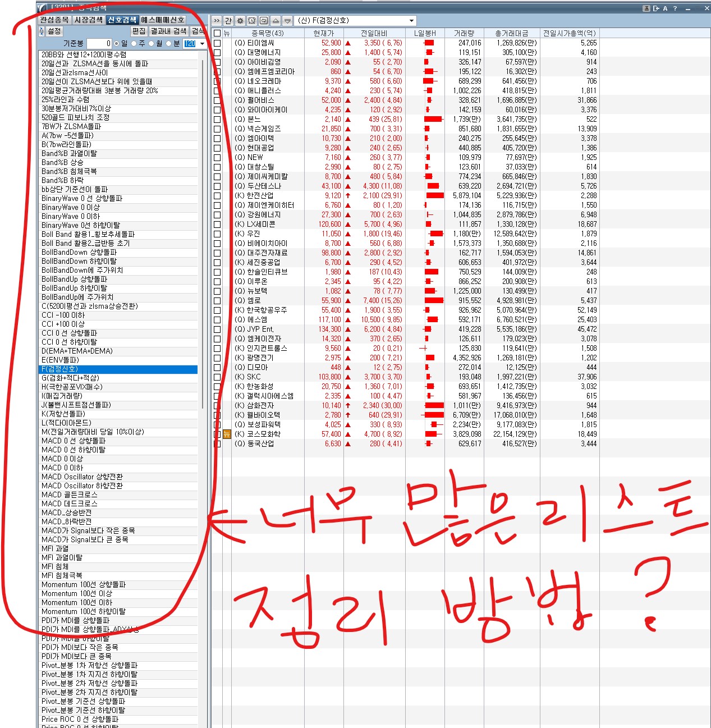Click the pin window icon in title bar
Viewport: 711px width, 728px height.
(x=646, y=8)
